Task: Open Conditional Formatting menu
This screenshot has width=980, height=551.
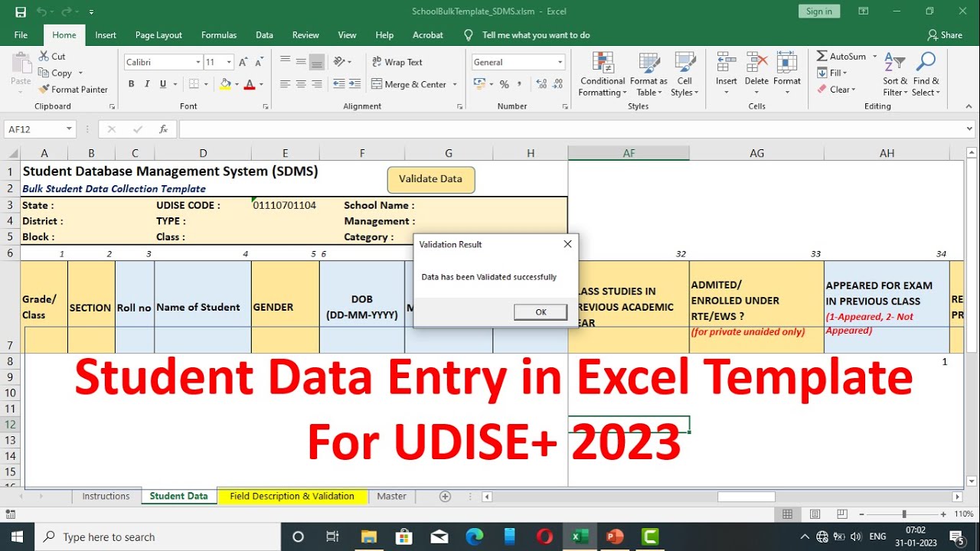Action: [603, 74]
